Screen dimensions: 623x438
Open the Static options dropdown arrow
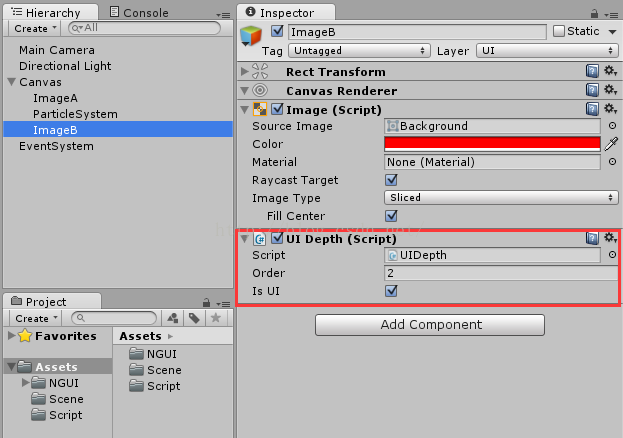[x=612, y=31]
